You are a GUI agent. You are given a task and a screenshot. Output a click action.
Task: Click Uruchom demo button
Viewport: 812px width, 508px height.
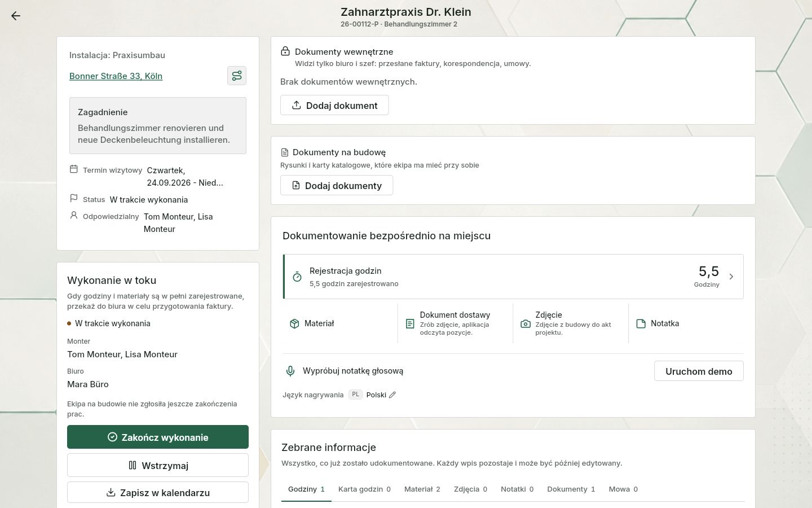(699, 371)
